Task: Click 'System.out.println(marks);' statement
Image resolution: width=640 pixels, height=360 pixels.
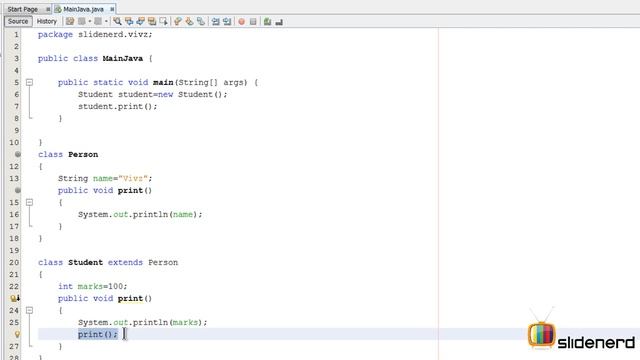Action: 142,322
